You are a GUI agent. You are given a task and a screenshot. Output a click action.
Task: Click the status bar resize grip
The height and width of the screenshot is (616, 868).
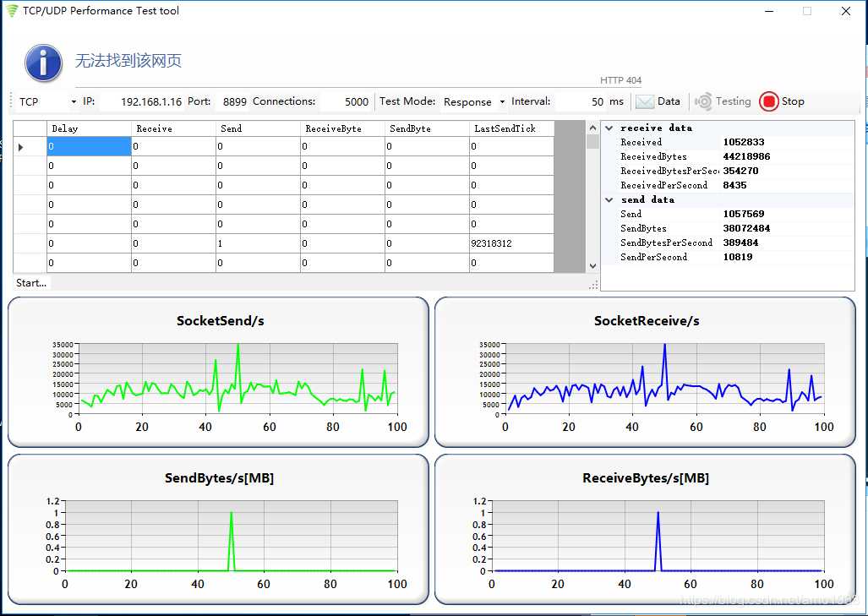click(593, 285)
